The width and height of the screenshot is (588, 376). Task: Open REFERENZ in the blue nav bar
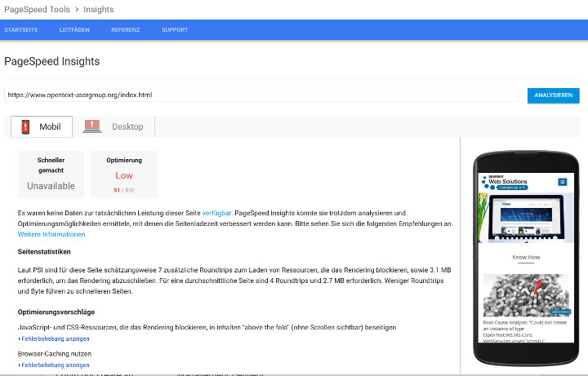126,30
